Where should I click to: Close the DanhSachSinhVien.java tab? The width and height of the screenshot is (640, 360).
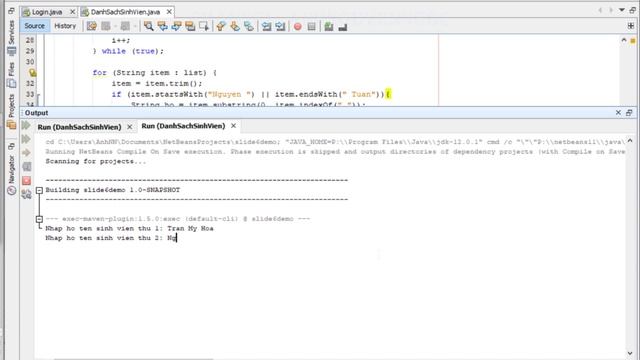[x=169, y=12]
